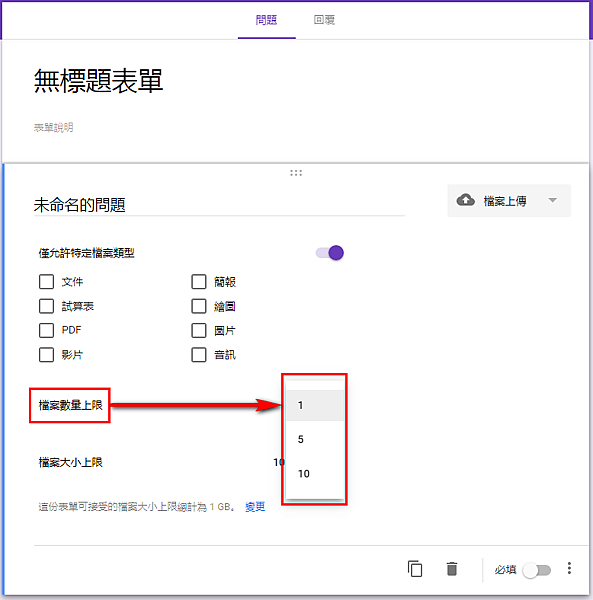This screenshot has height=600, width=593.
Task: Delete the question with trash icon
Action: (452, 569)
